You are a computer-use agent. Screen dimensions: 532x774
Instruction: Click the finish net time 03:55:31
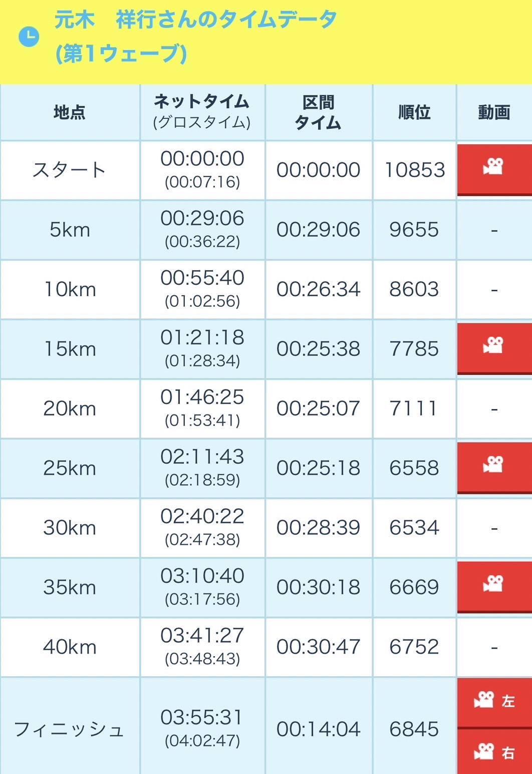202,717
